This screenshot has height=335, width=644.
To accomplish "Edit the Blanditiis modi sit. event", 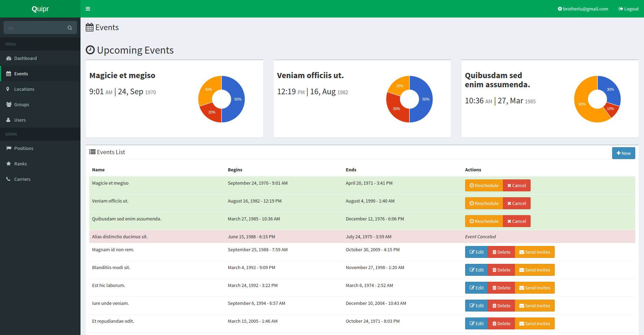I will coord(476,270).
